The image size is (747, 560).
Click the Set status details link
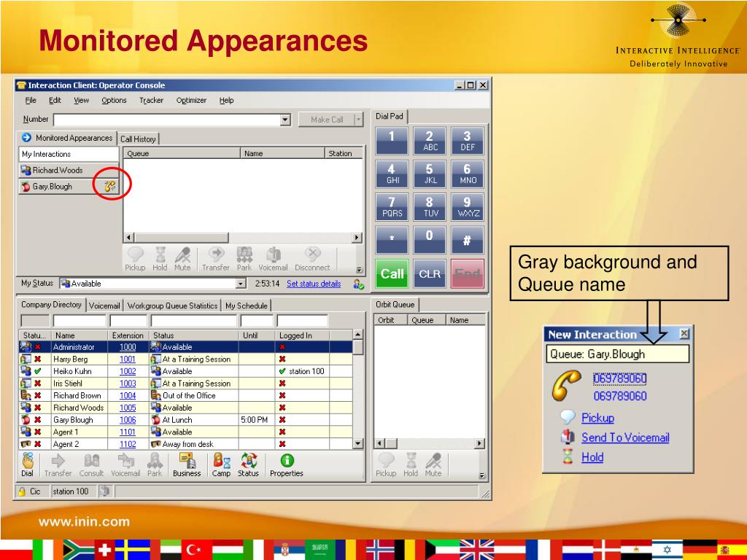314,284
